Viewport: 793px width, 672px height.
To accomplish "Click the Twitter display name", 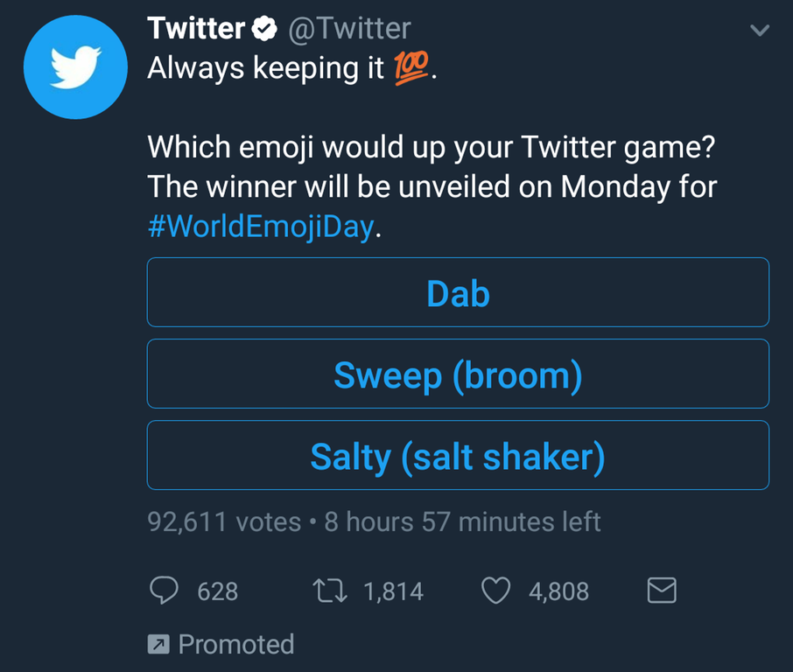I will pos(196,29).
